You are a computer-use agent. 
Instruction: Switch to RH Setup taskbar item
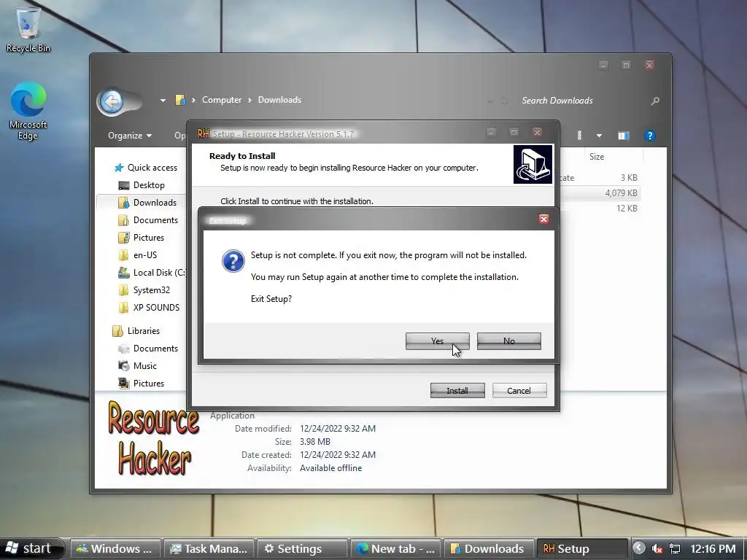point(582,549)
